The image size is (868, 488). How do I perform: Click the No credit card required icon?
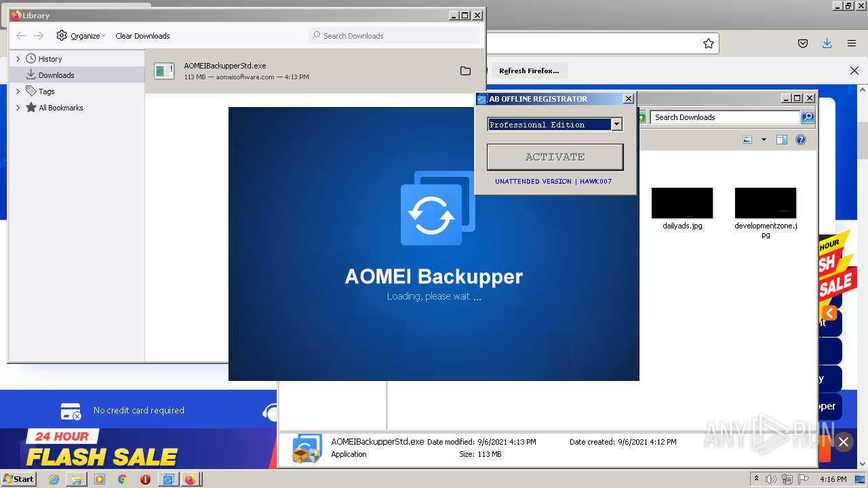[x=71, y=411]
